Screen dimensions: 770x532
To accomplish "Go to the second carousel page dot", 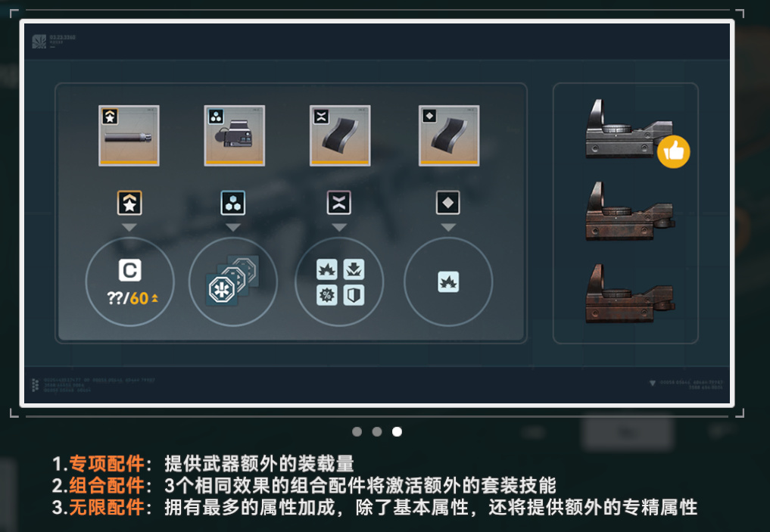I will click(377, 431).
